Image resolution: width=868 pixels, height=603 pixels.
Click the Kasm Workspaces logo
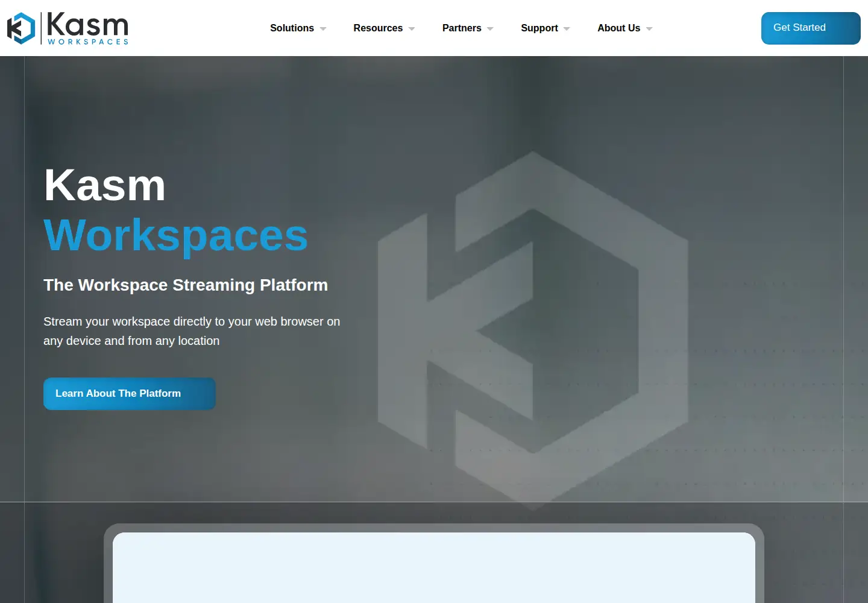[x=68, y=28]
